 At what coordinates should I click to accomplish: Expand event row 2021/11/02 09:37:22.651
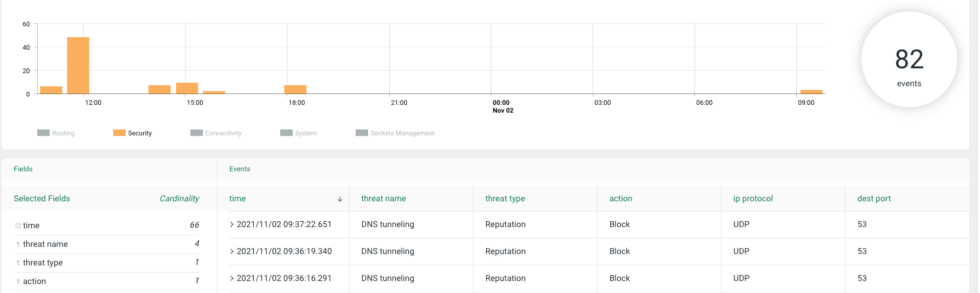click(232, 224)
